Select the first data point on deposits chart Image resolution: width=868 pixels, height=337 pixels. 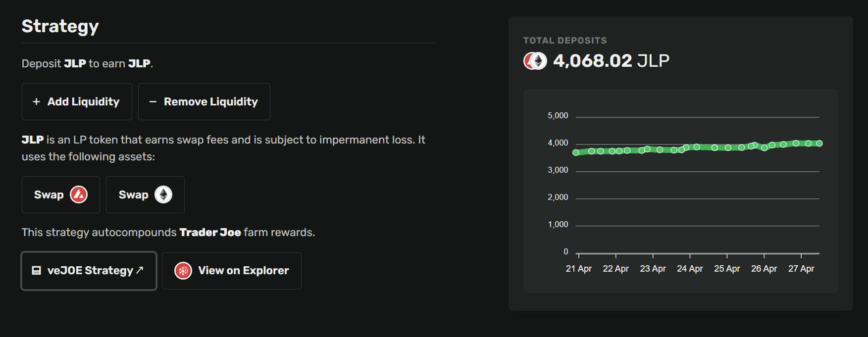click(576, 152)
